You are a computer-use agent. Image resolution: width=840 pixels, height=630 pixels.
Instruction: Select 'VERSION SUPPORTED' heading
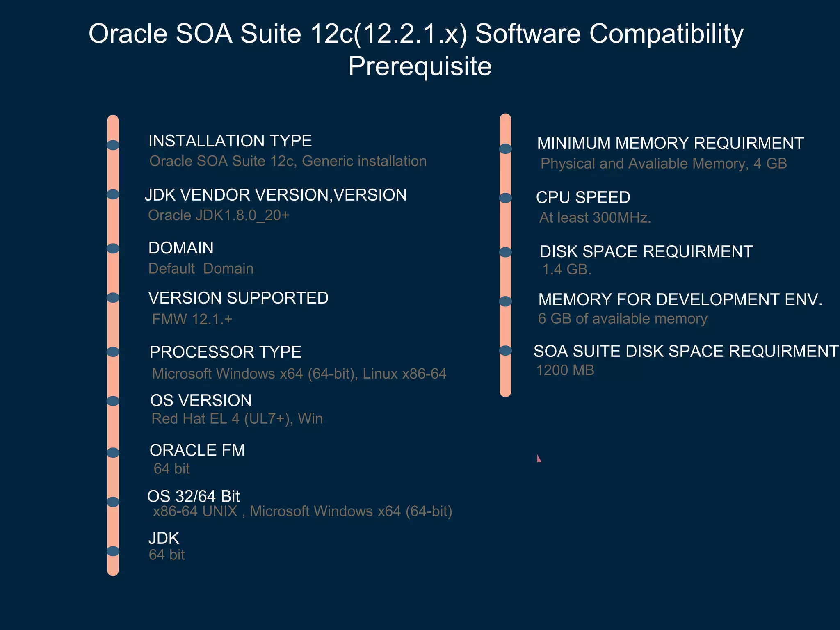point(238,298)
